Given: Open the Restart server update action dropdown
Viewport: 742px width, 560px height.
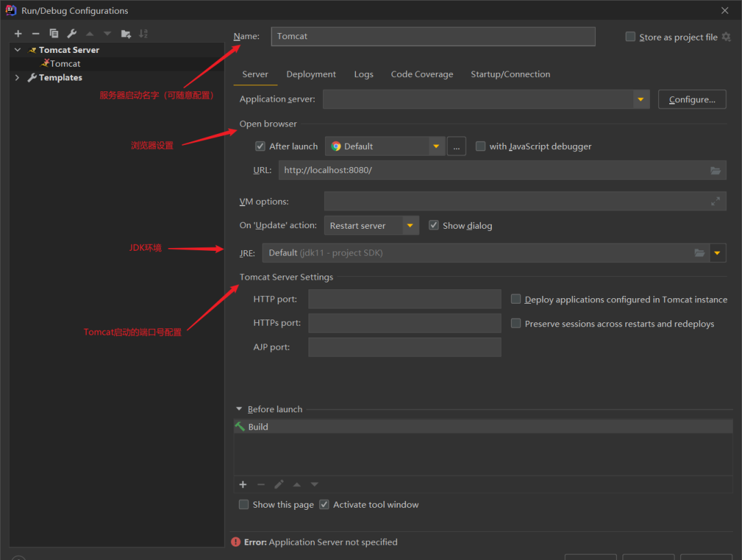Looking at the screenshot, I should point(410,226).
